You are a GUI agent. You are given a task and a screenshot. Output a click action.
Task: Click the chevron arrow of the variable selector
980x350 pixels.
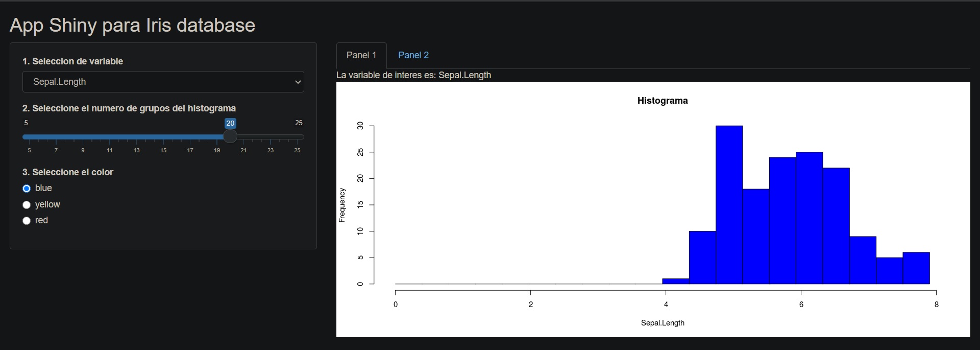pyautogui.click(x=298, y=82)
